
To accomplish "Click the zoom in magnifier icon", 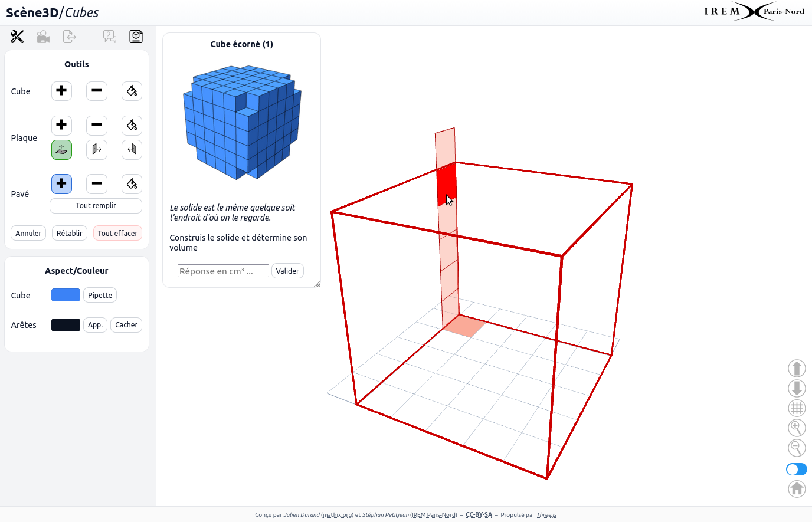I will click(x=797, y=428).
